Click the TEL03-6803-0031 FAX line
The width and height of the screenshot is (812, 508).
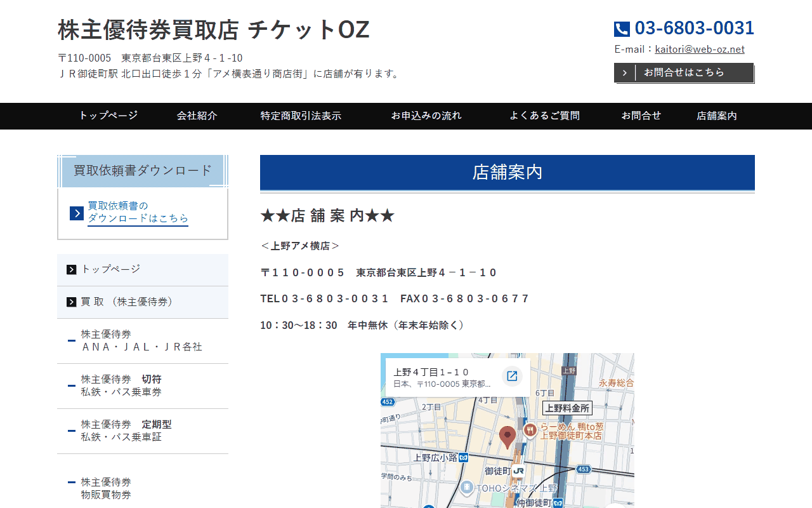(x=394, y=298)
